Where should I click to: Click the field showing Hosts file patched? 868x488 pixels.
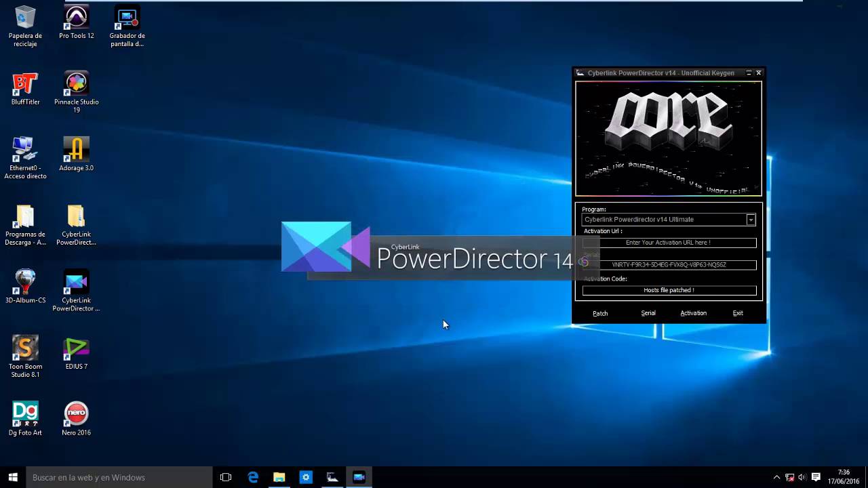coord(669,290)
